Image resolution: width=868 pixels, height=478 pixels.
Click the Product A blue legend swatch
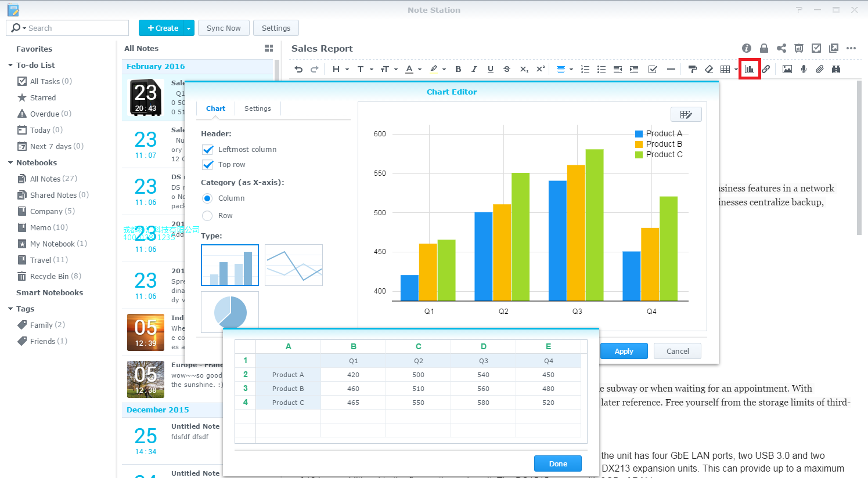[x=639, y=134]
